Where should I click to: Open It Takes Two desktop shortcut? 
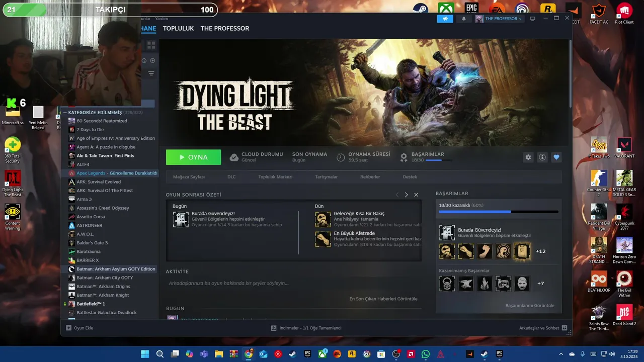tap(599, 148)
